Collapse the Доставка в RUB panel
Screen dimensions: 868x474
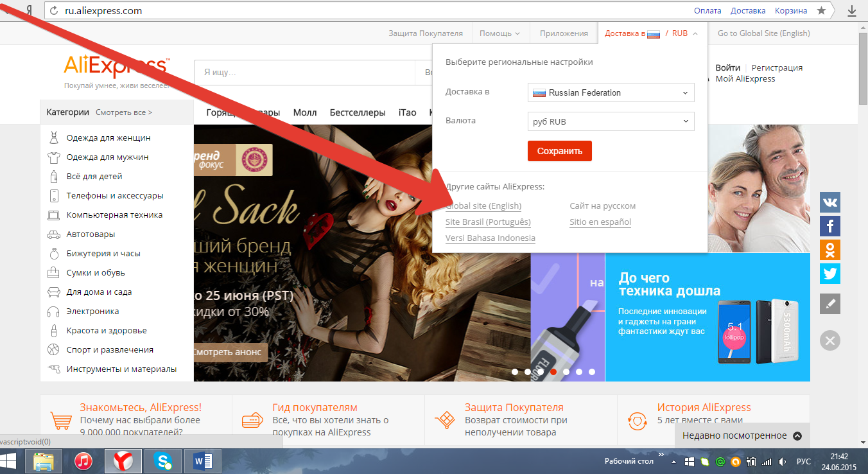[x=651, y=33]
